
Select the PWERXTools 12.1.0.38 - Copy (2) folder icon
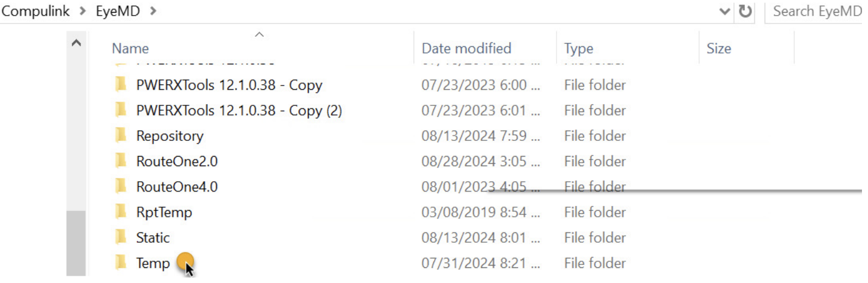(121, 110)
